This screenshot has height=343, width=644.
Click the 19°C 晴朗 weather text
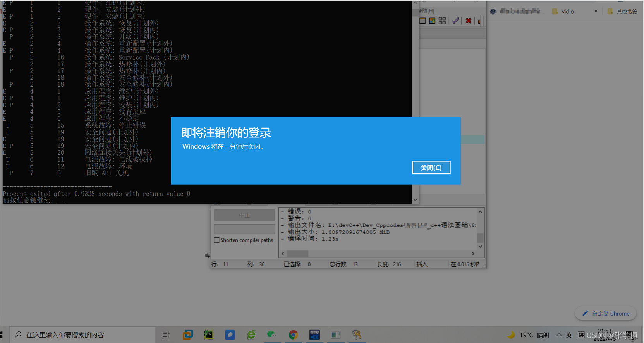point(534,335)
